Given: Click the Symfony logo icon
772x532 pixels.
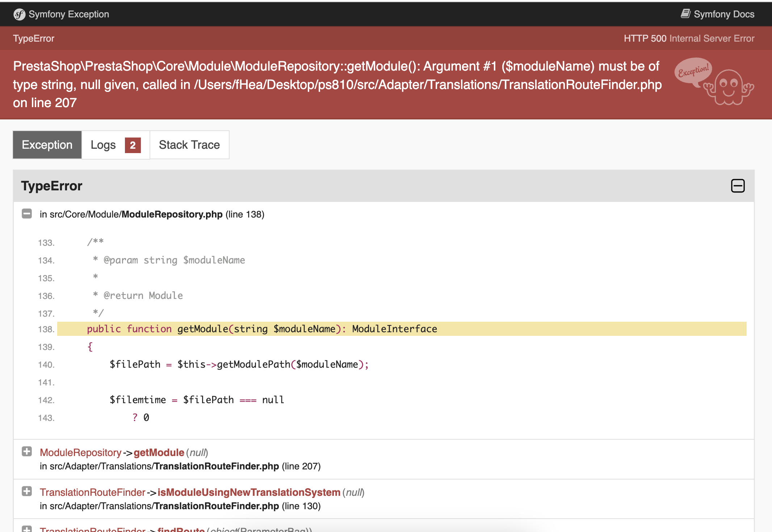Looking at the screenshot, I should pyautogui.click(x=19, y=14).
